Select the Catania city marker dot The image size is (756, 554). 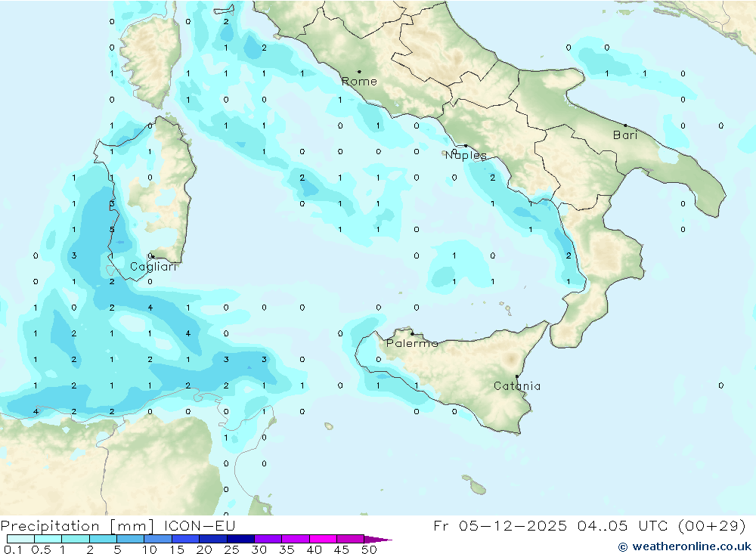[x=517, y=376]
